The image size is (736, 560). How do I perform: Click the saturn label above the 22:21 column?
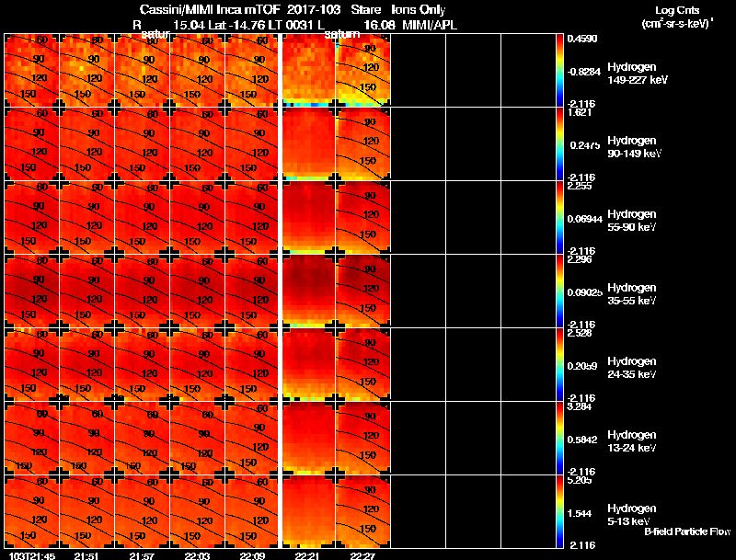coord(342,34)
